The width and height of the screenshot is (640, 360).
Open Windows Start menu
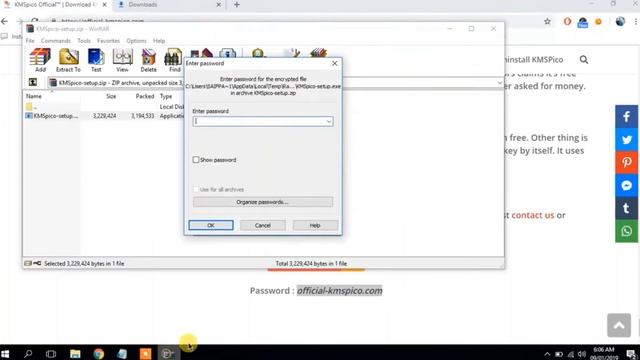point(5,354)
